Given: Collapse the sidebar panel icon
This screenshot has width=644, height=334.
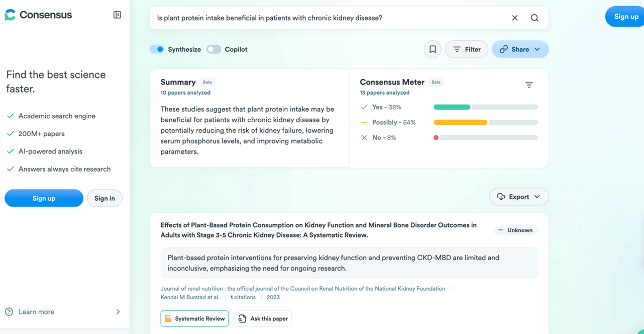Looking at the screenshot, I should 117,15.
